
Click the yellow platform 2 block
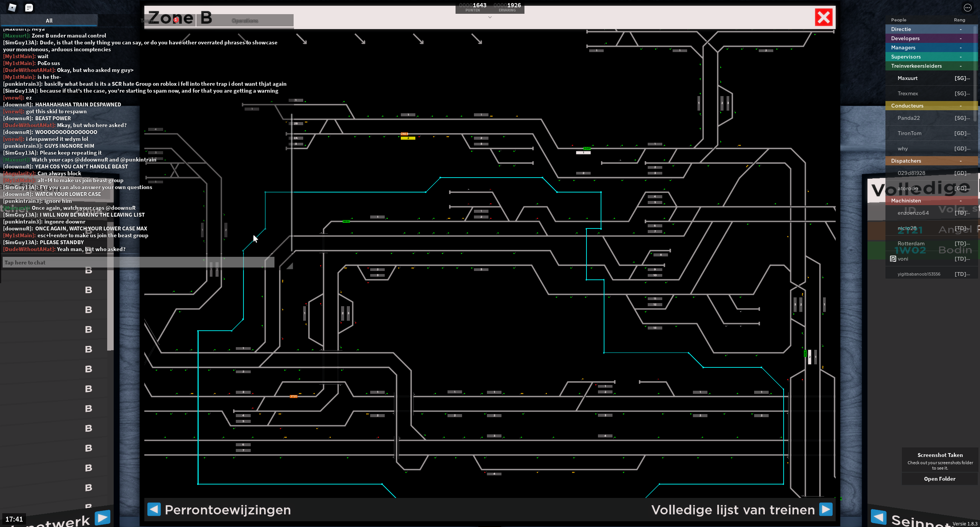click(x=408, y=138)
